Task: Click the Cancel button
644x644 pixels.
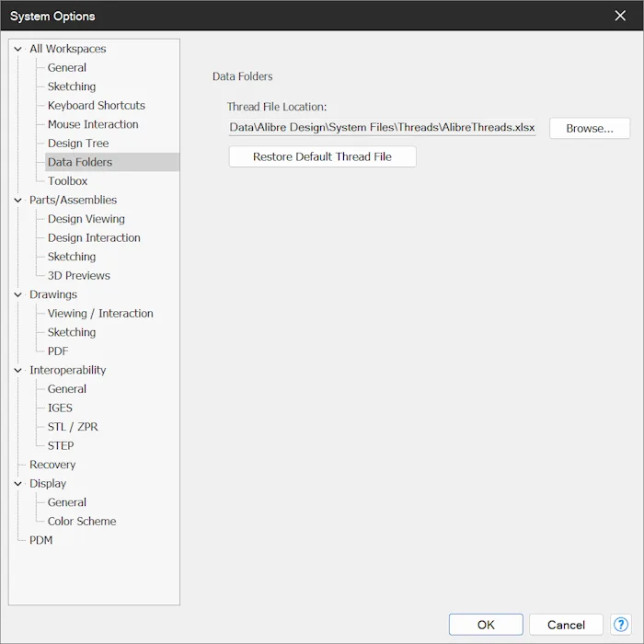Action: 566,625
